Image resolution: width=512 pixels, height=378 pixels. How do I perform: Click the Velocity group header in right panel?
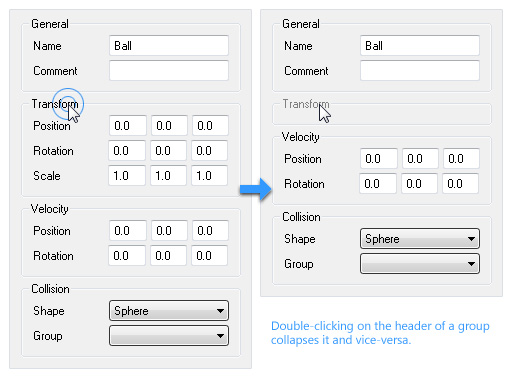pyautogui.click(x=301, y=137)
